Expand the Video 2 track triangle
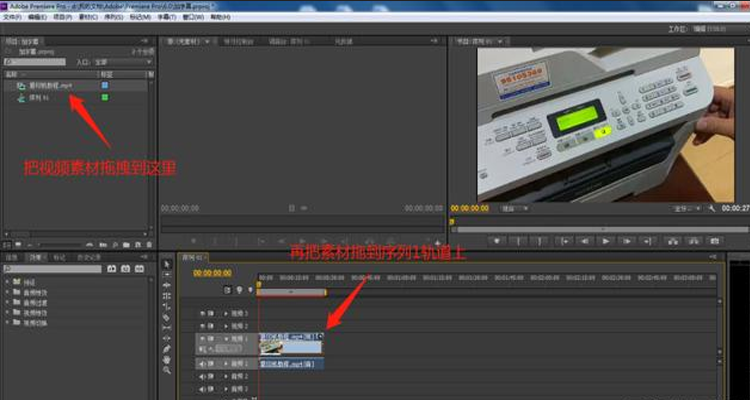750x400 pixels. click(225, 326)
